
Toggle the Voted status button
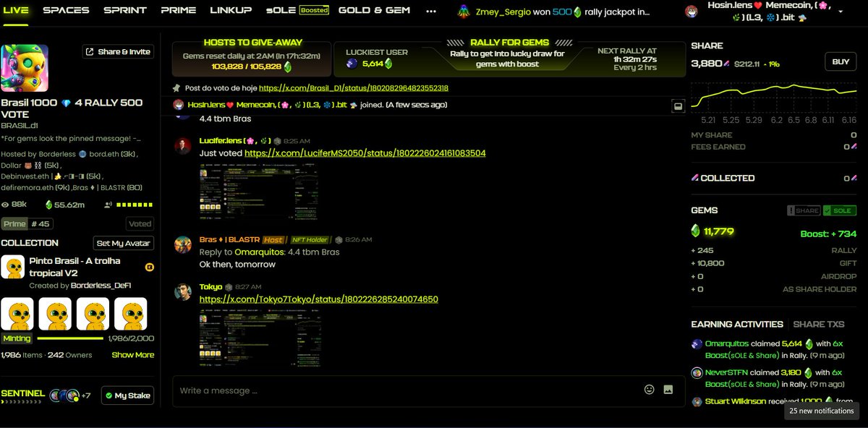click(x=140, y=224)
